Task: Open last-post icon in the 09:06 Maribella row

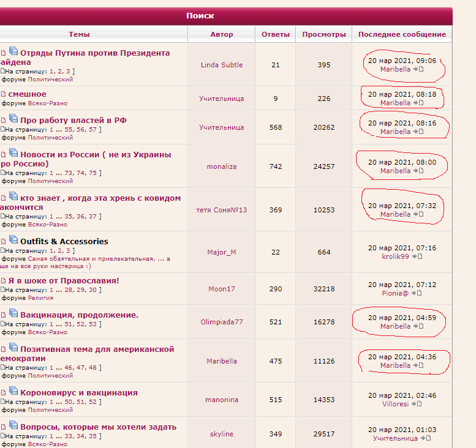Action: click(x=418, y=70)
